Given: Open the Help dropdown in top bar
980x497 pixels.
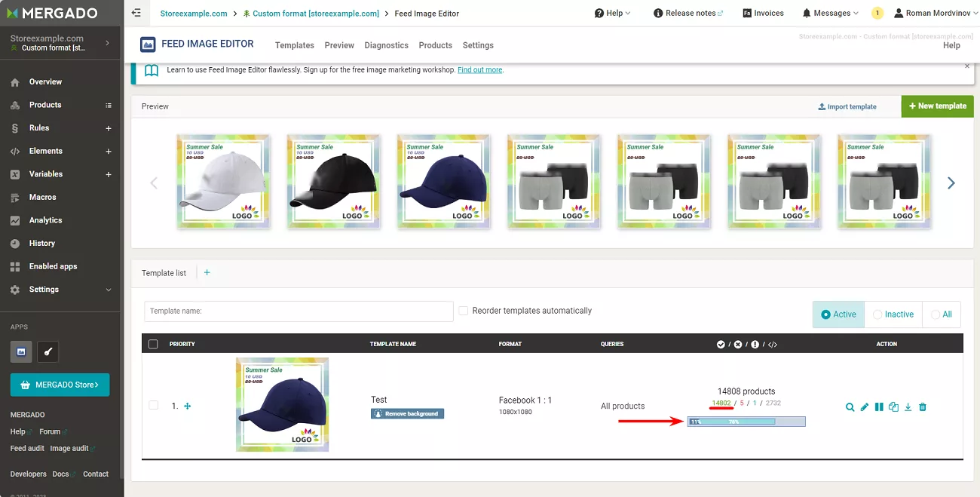Looking at the screenshot, I should pyautogui.click(x=613, y=13).
